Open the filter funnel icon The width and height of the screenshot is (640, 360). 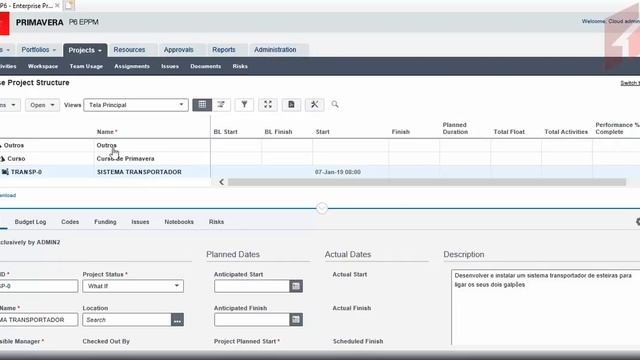244,105
